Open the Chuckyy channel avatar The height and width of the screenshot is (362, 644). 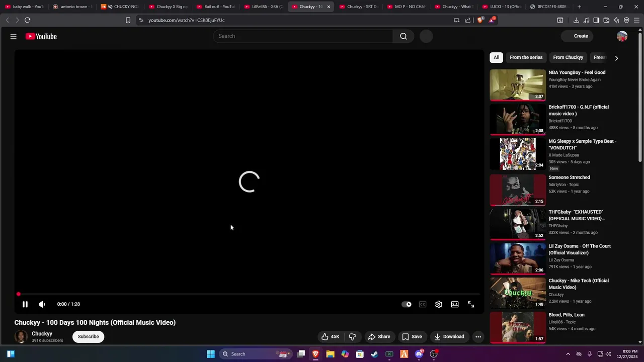point(21,337)
